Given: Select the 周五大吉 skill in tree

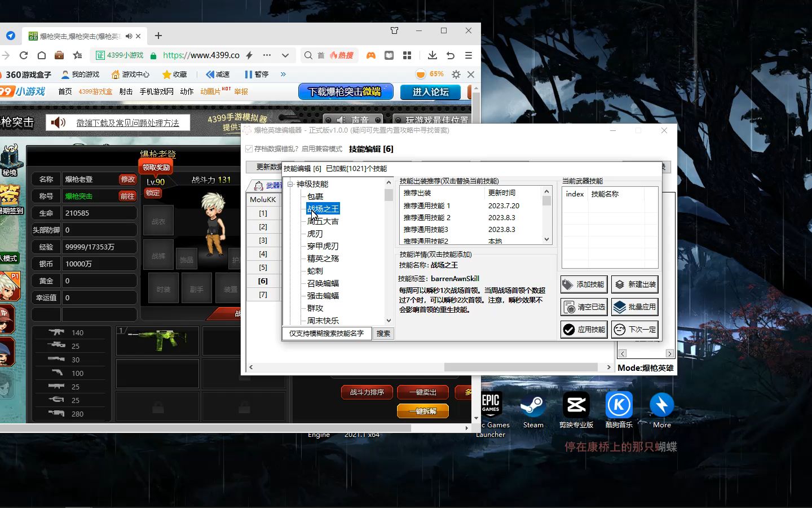Looking at the screenshot, I should click(323, 221).
